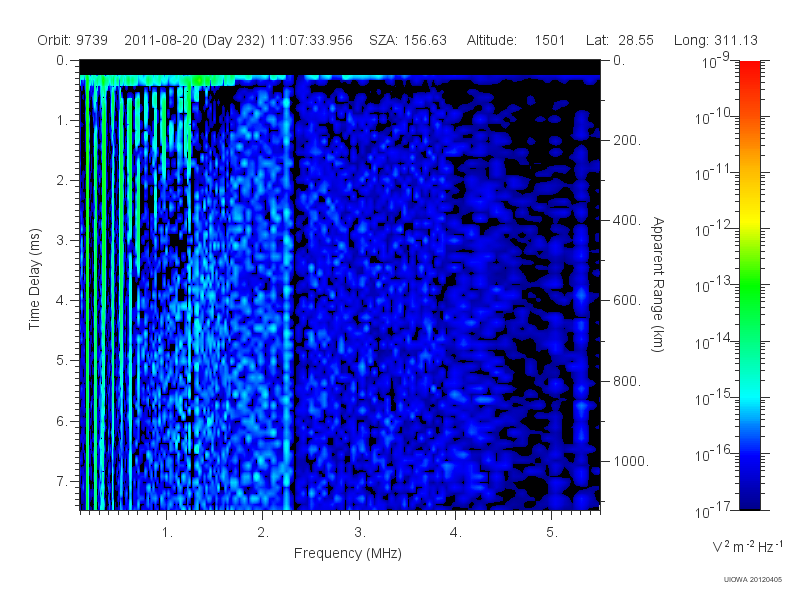This screenshot has width=800, height=600.
Task: Click the colorbar tick label '10⁻¹³'
Action: point(714,285)
